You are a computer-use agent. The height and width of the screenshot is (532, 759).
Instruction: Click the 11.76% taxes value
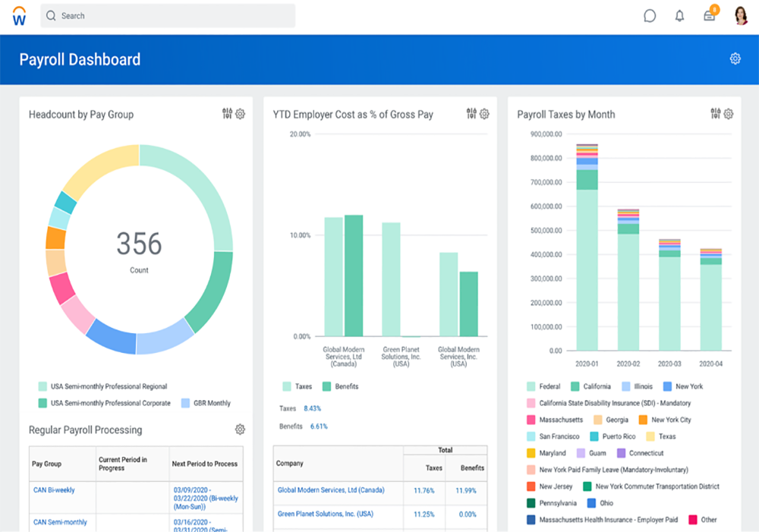(424, 490)
